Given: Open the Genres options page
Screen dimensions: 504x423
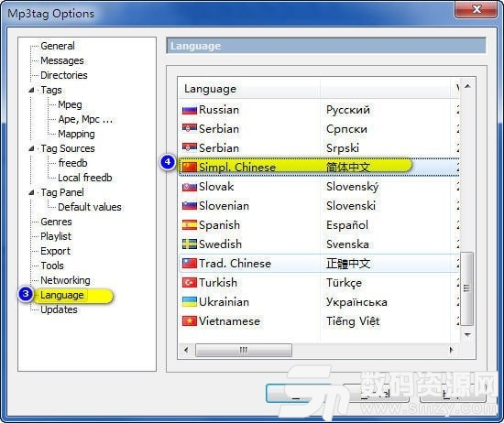Looking at the screenshot, I should click(56, 222).
